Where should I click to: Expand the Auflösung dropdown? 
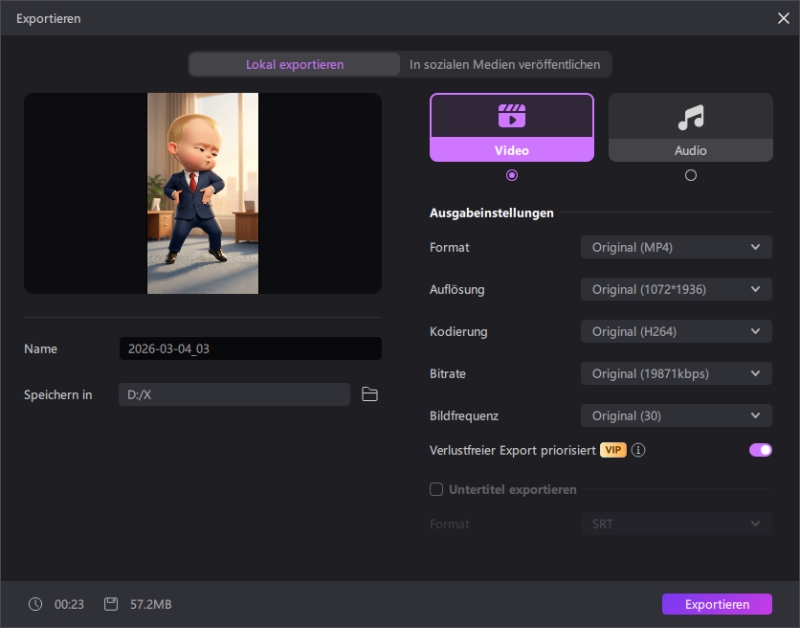pos(676,289)
